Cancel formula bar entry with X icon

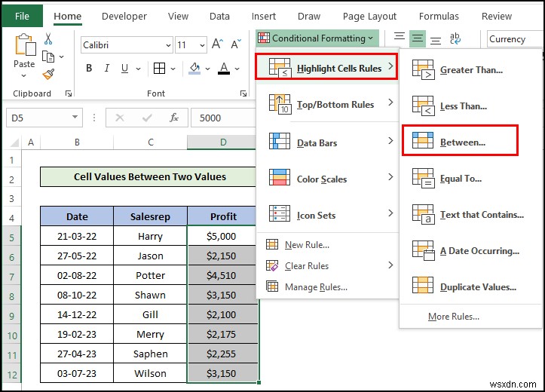120,118
